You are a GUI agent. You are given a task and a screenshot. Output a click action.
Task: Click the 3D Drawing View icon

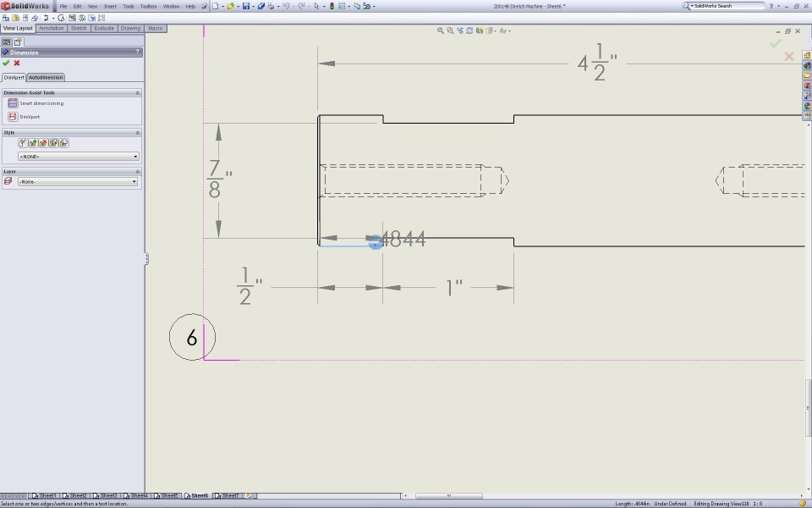tap(480, 30)
